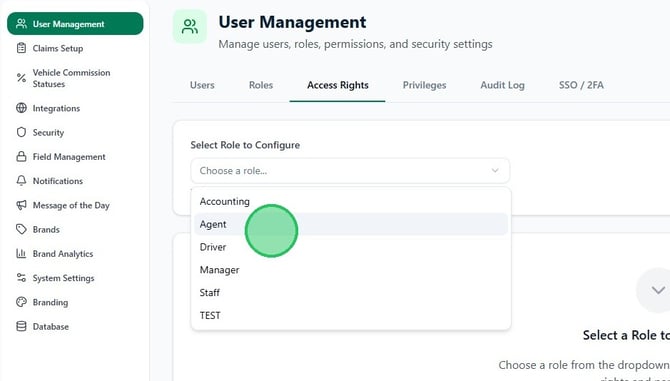
Task: Click the Branding palette icon
Action: click(21, 302)
